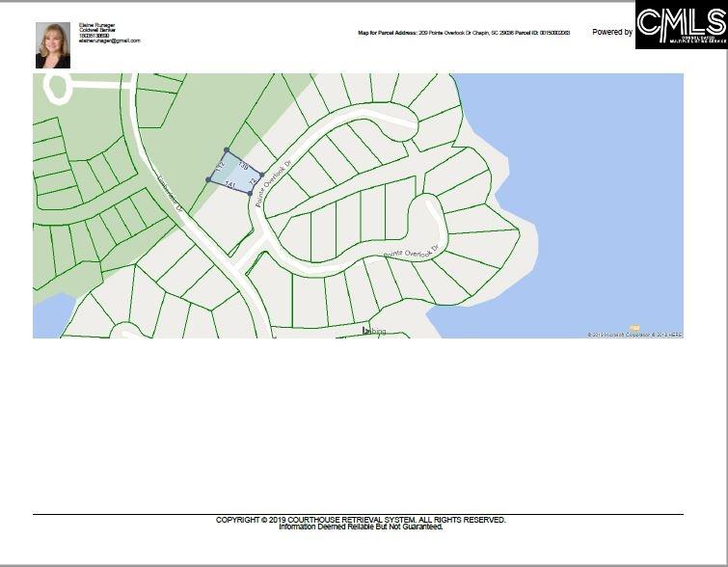
Task: Click the Courthouse Retrieval System copyright footer
Action: (360, 520)
